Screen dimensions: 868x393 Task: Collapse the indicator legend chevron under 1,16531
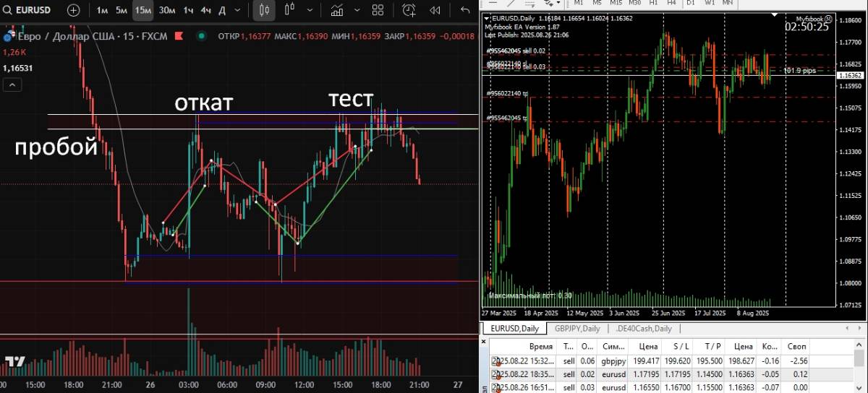(12, 85)
